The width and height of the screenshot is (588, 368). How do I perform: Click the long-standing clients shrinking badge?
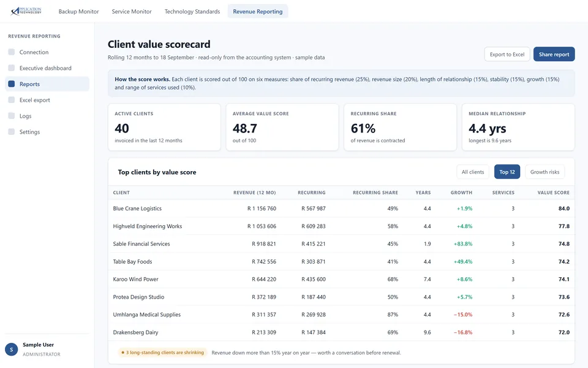pyautogui.click(x=163, y=352)
